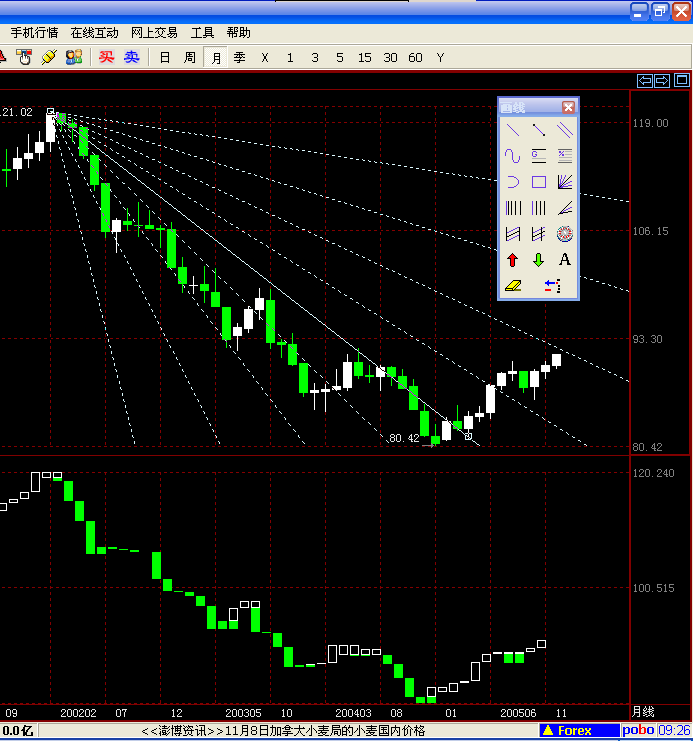Switch to 1-minute chart period
This screenshot has width=693, height=741.
click(x=290, y=58)
